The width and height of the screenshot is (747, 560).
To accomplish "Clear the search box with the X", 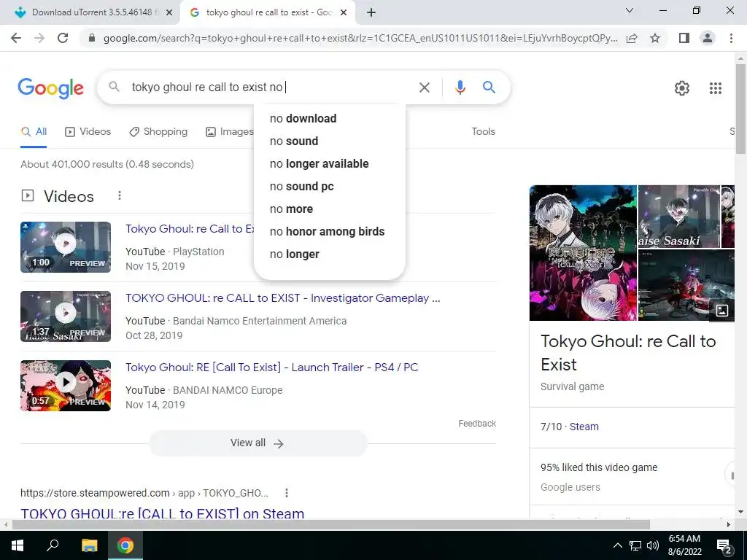I will click(x=424, y=87).
